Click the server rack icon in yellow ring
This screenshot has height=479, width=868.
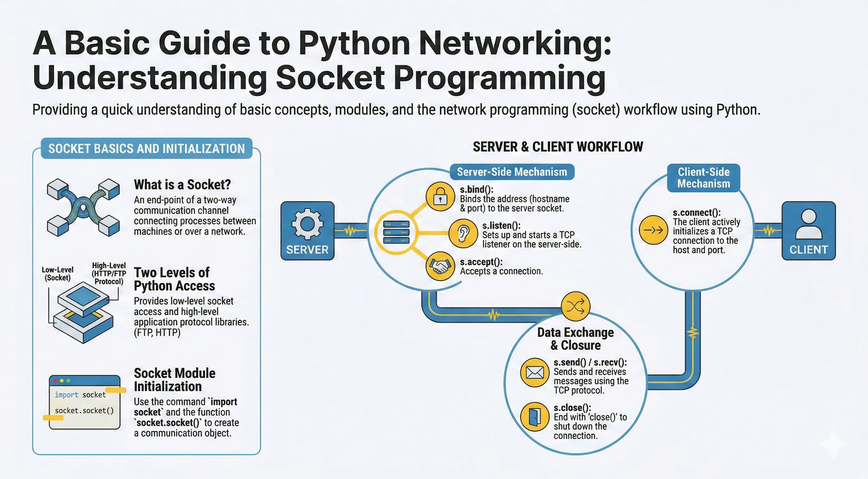(x=396, y=232)
